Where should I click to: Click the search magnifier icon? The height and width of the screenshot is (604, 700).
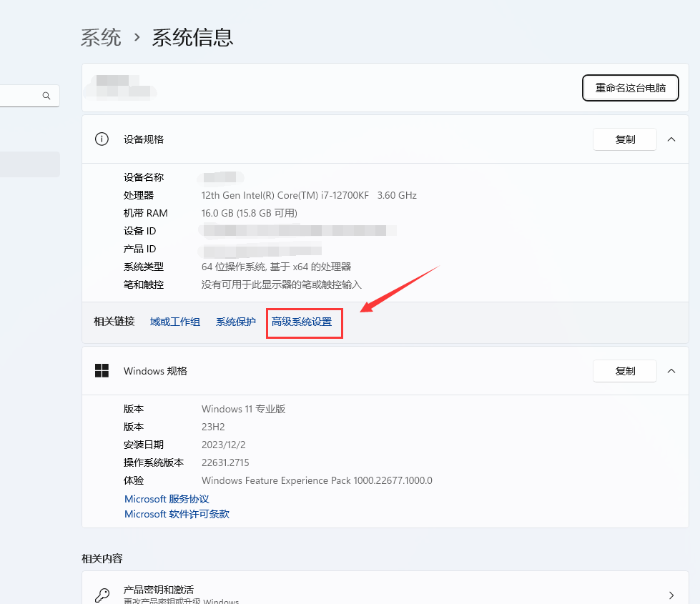pyautogui.click(x=46, y=96)
